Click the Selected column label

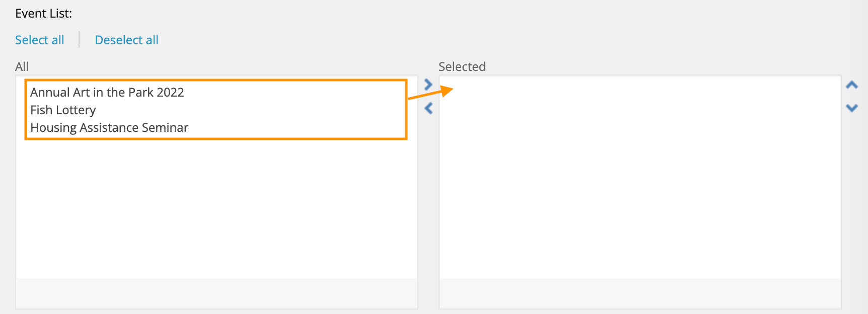462,66
